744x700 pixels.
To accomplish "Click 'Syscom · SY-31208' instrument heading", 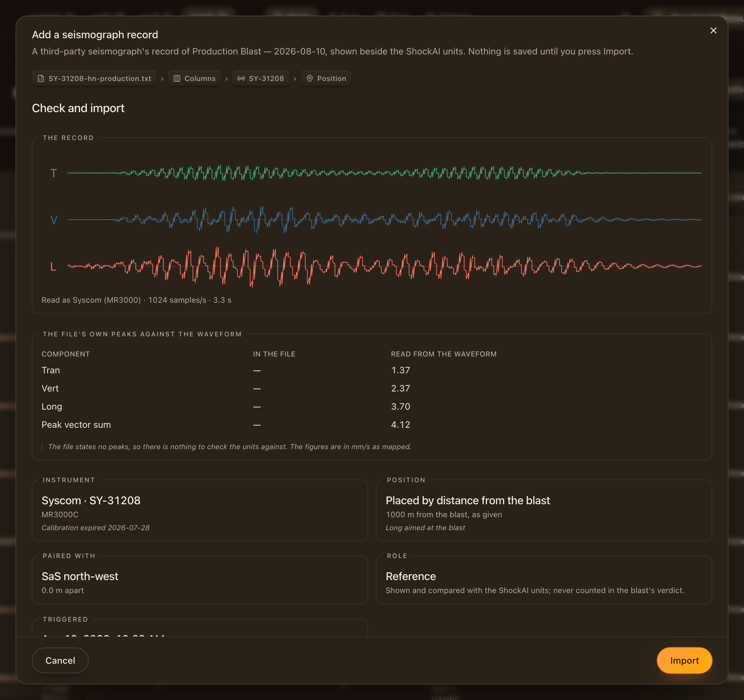I will click(x=91, y=500).
